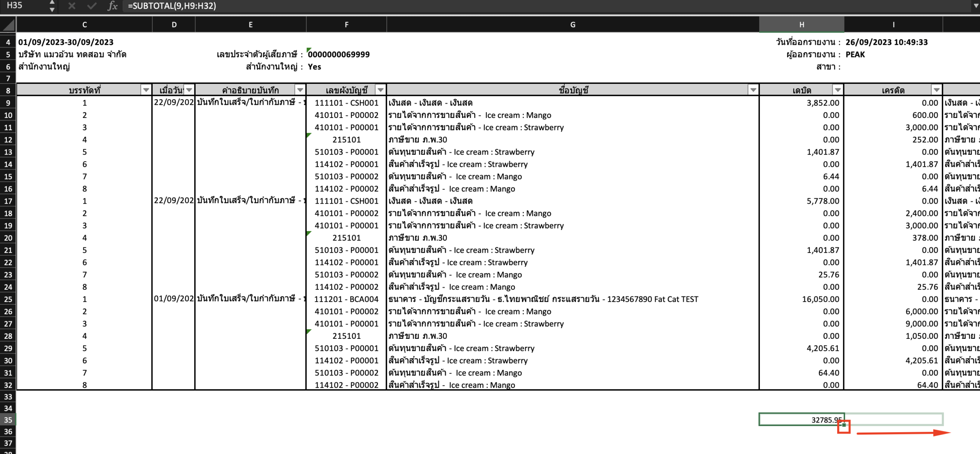Image resolution: width=980 pixels, height=454 pixels.
Task: Open the Name Box stepper arrows
Action: pyautogui.click(x=52, y=6)
